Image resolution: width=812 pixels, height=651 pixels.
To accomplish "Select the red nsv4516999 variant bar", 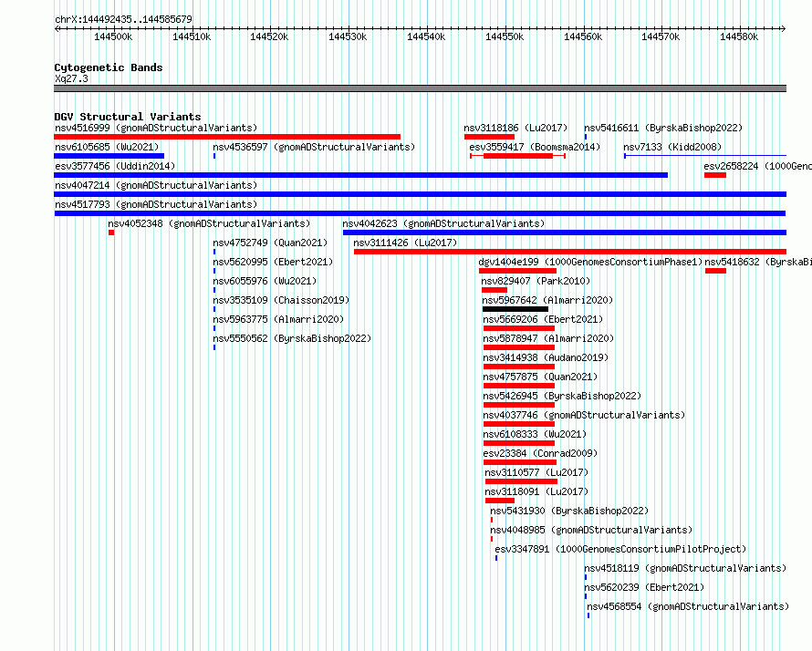I will point(227,137).
